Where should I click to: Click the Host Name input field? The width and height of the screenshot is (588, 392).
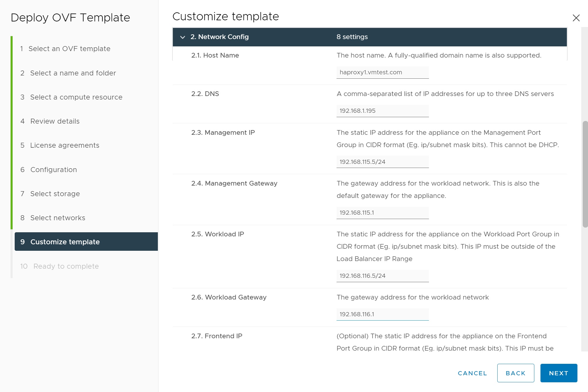coord(382,73)
